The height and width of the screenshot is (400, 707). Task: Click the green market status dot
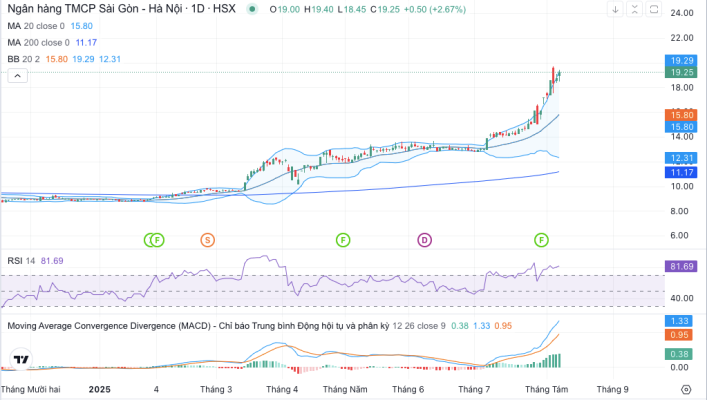click(252, 9)
